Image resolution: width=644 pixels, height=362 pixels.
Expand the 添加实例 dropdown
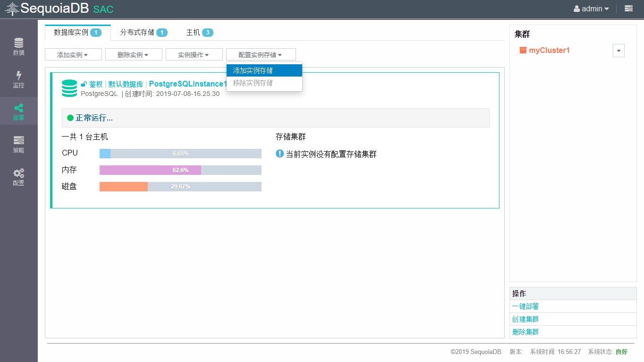pyautogui.click(x=73, y=55)
